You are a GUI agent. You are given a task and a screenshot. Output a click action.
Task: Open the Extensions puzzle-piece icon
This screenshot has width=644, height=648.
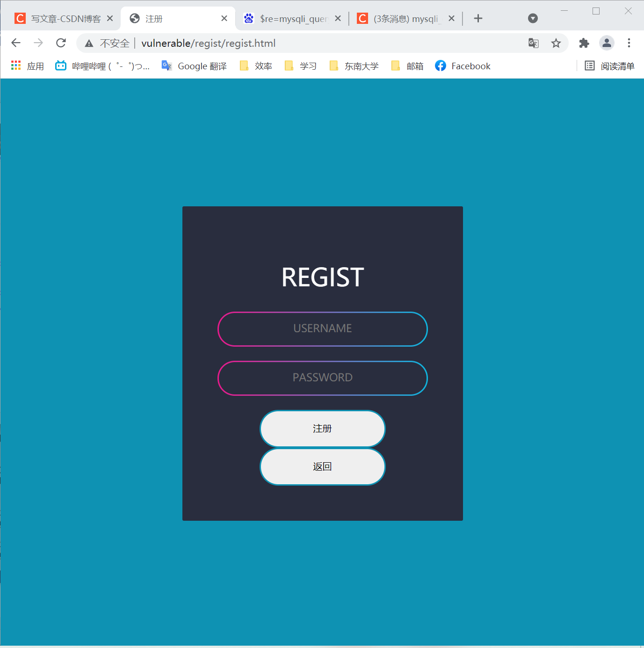click(x=584, y=43)
